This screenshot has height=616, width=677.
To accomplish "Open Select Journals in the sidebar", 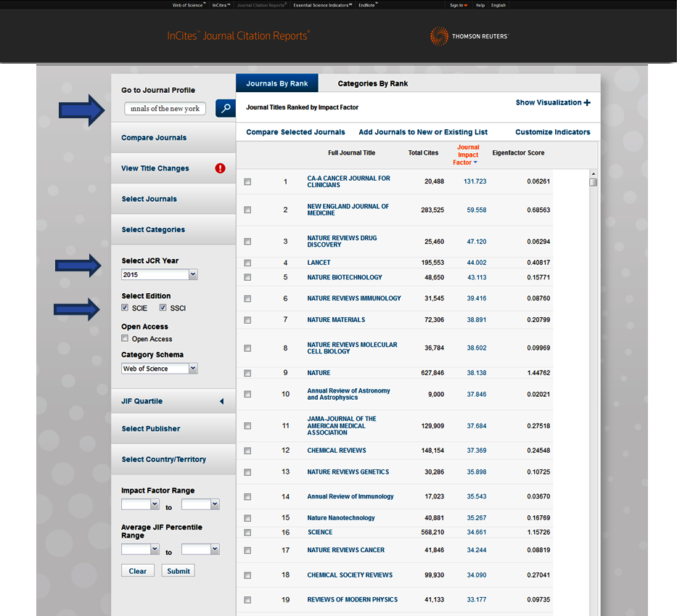I will coord(173,199).
